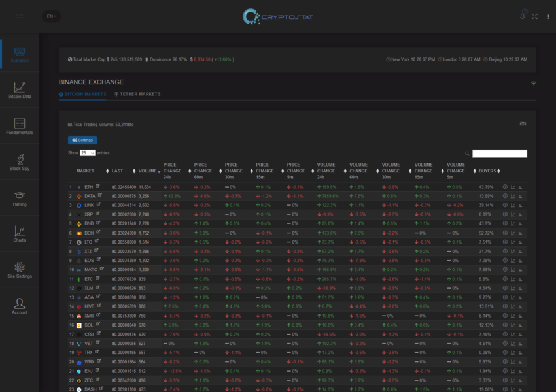This screenshot has width=556, height=392.
Task: Open Bitcoin Data in the sidebar
Action: (x=20, y=90)
